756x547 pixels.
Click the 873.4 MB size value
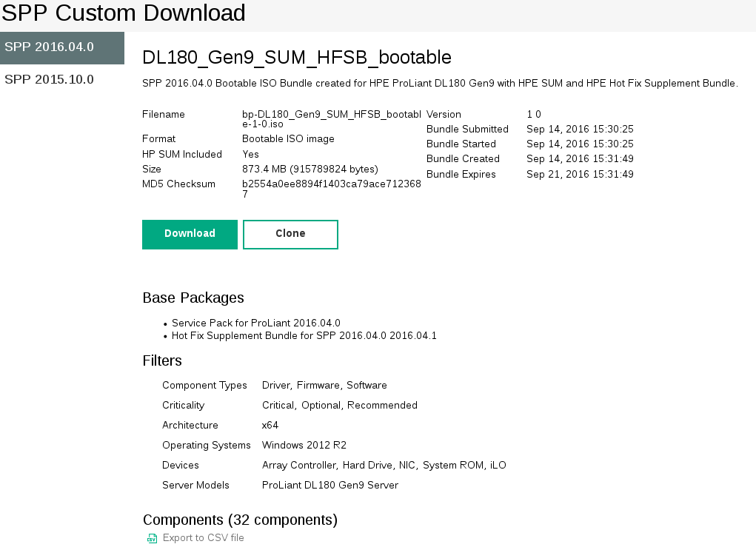pyautogui.click(x=310, y=170)
